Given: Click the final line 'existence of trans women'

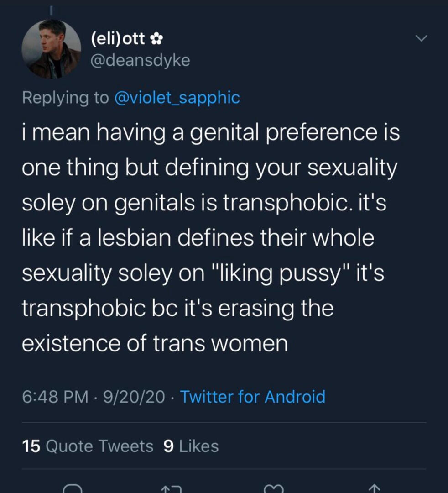Looking at the screenshot, I should (155, 342).
